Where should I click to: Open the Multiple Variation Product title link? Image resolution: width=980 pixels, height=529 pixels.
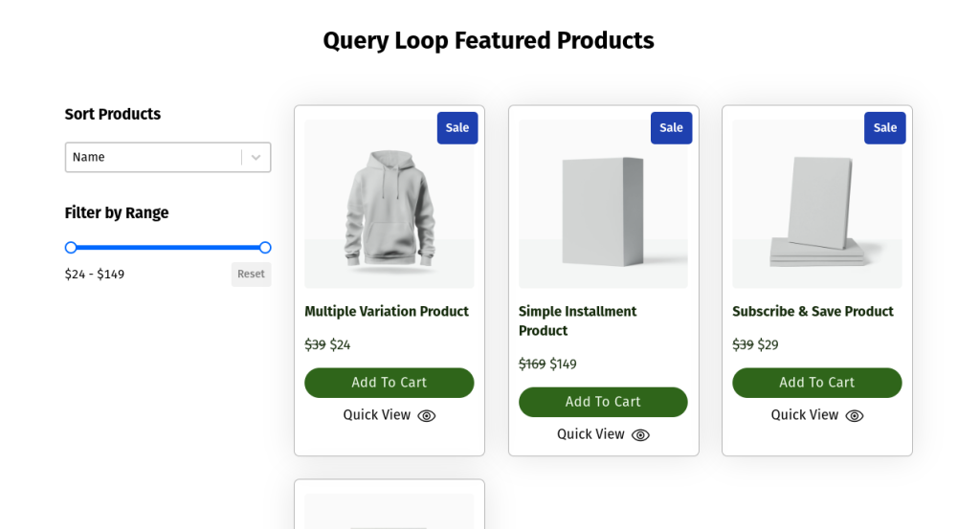click(x=387, y=312)
